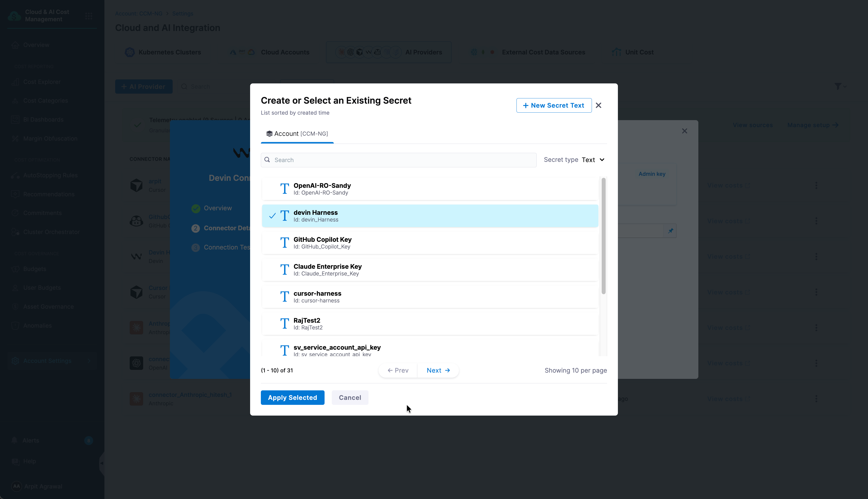Click Apply Selected
Screen dimensions: 868x499
click(292, 398)
